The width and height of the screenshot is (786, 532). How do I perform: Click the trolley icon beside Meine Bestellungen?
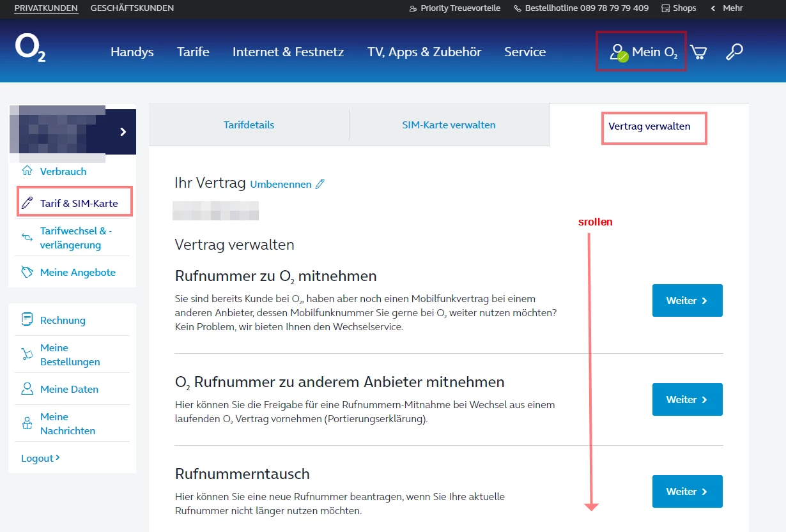coord(27,354)
